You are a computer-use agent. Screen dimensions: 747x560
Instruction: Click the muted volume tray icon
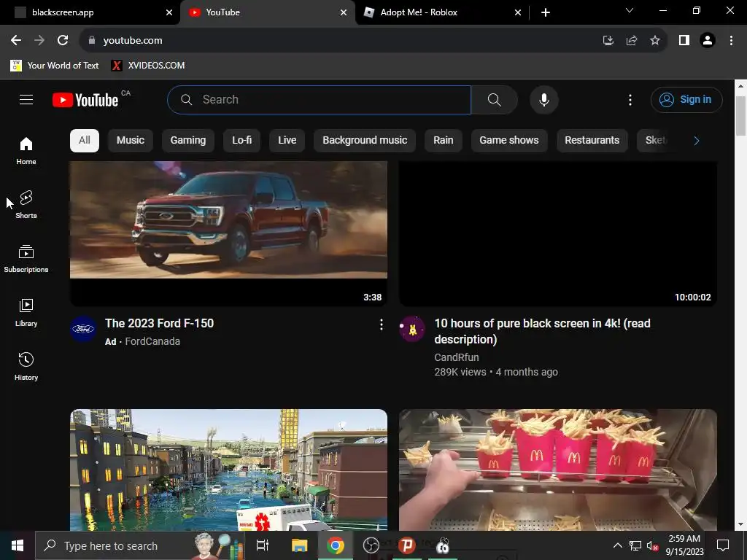[x=653, y=545]
